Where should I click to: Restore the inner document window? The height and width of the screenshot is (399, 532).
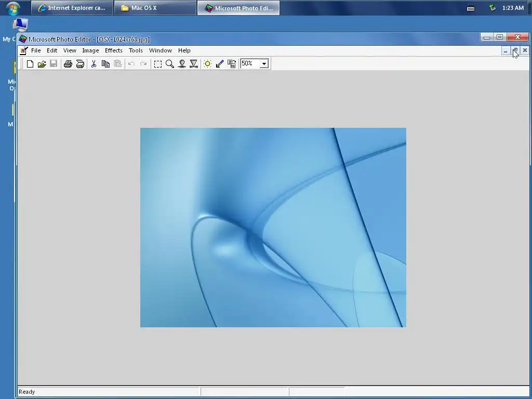[x=515, y=51]
